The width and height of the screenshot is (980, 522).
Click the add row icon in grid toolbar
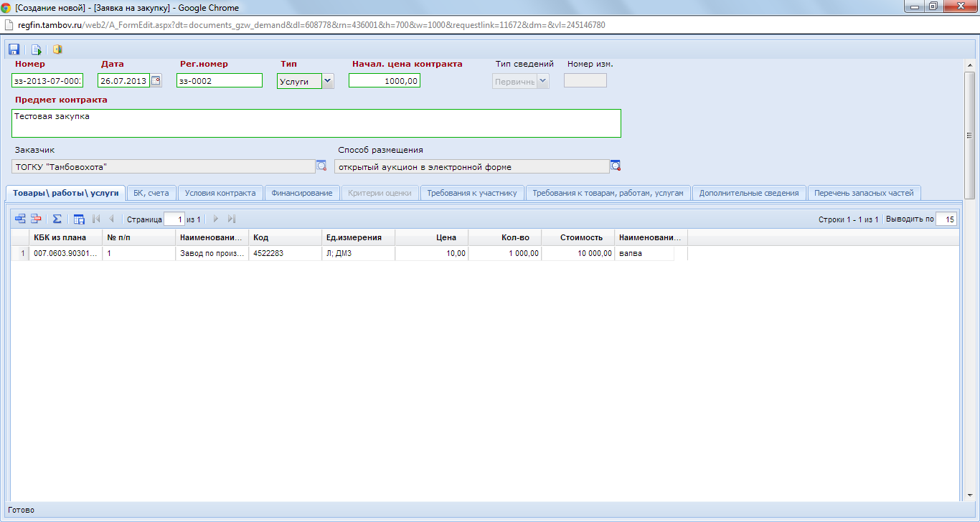(19, 219)
